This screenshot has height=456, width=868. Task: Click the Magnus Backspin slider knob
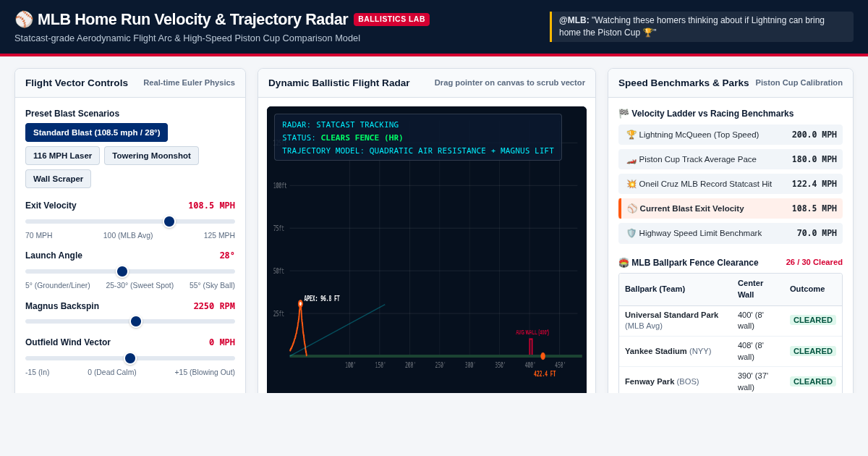tap(136, 321)
